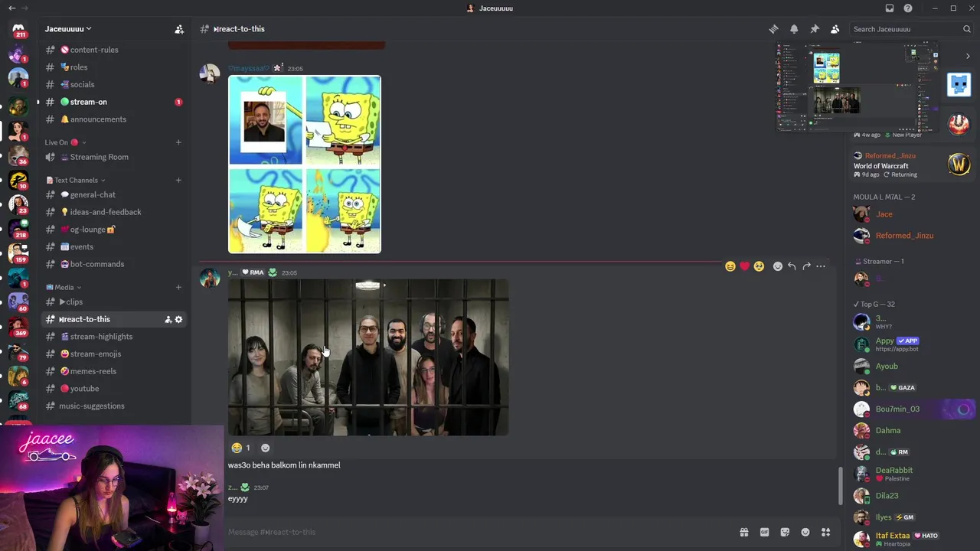980x551 pixels.
Task: Open the ideas-and-feedback channel
Action: point(113,212)
